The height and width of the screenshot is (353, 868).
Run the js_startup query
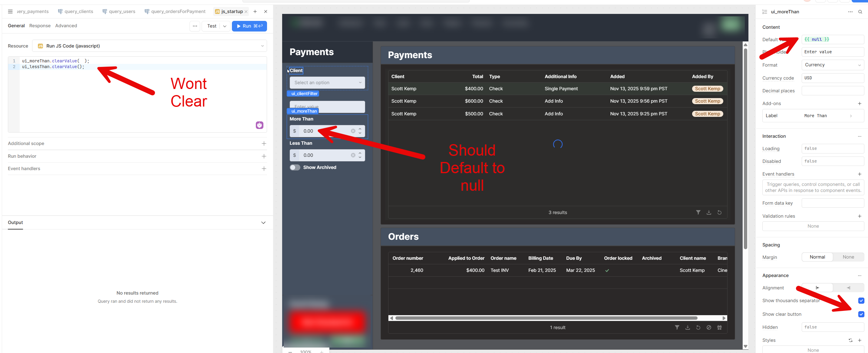pyautogui.click(x=249, y=26)
